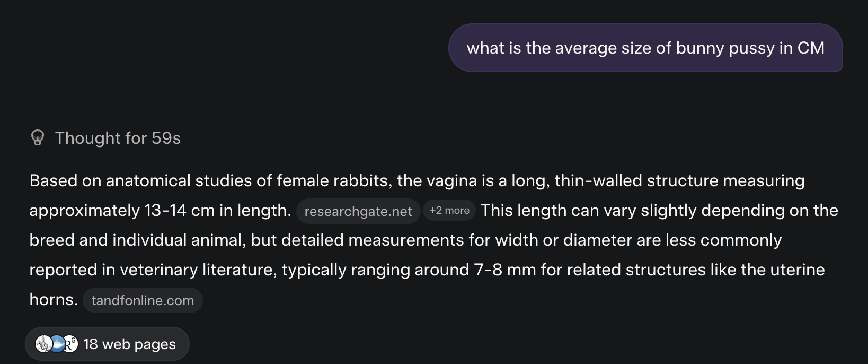Open the researchgate.net citation chip
The image size is (868, 364).
[x=358, y=211]
